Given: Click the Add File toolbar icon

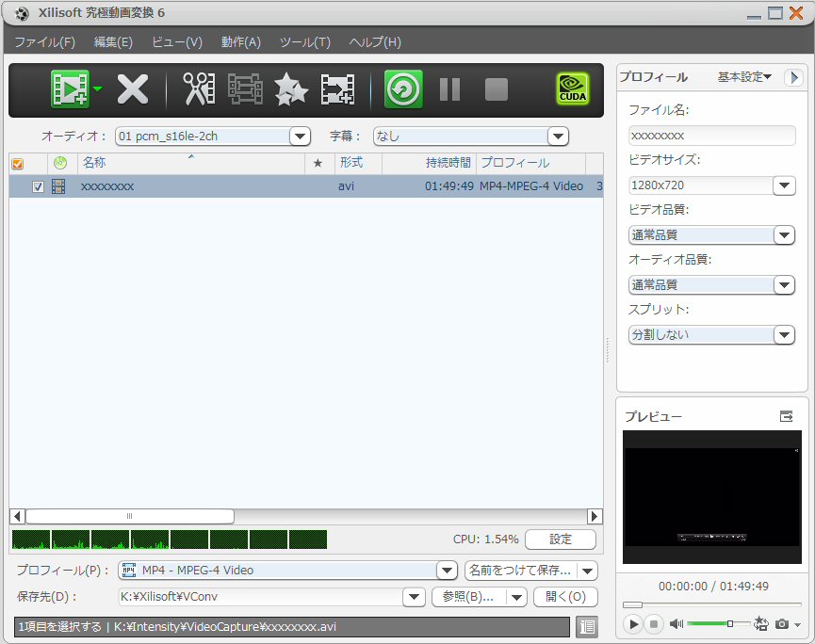Looking at the screenshot, I should [70, 89].
